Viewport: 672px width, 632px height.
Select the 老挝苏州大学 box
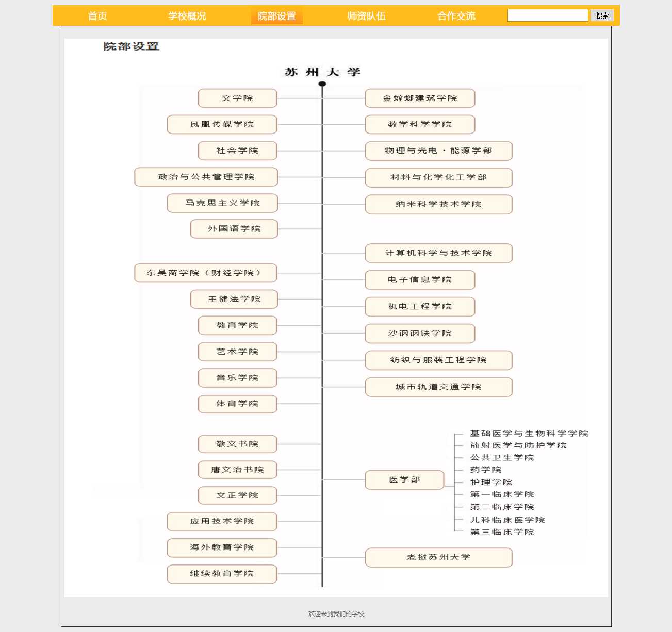click(438, 557)
